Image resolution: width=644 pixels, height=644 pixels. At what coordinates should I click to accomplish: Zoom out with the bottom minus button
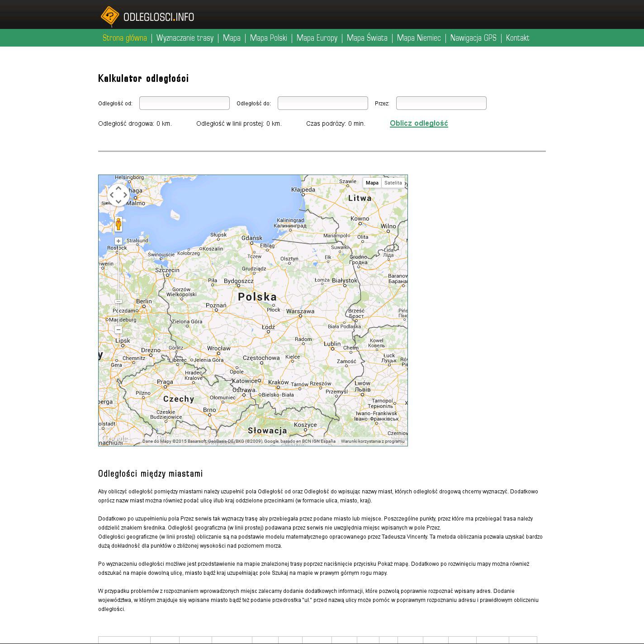[x=118, y=330]
